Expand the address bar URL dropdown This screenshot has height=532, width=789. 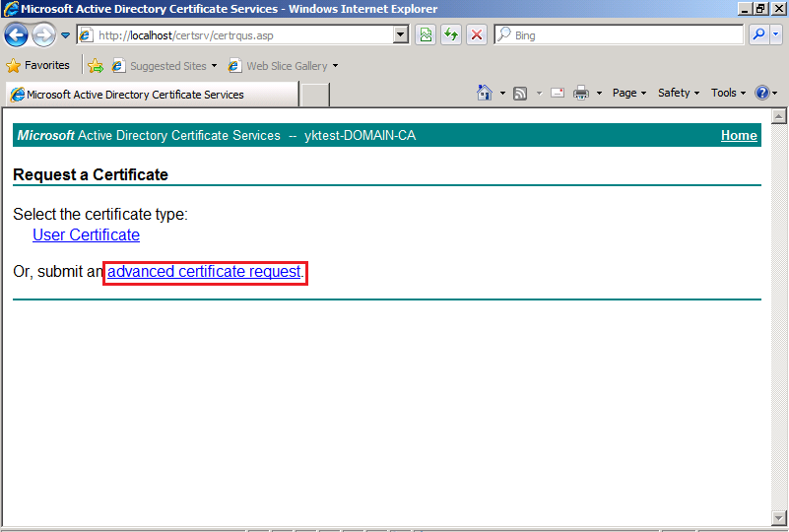click(401, 35)
